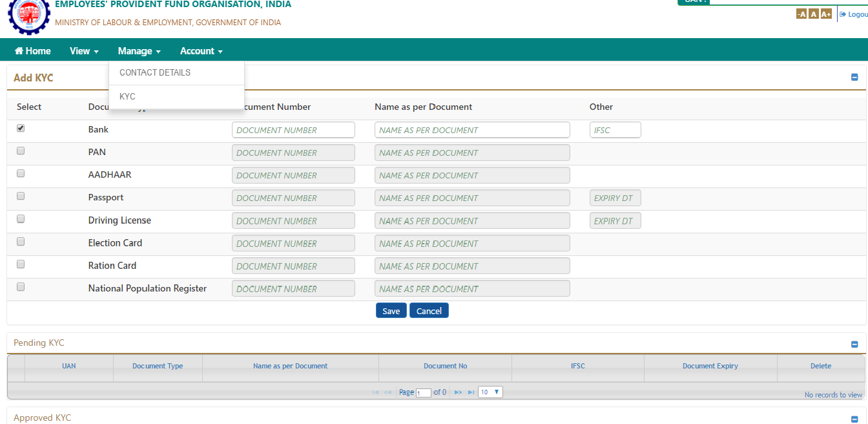This screenshot has height=424, width=868.
Task: Click the 'Add KYC' panel title
Action: [34, 78]
